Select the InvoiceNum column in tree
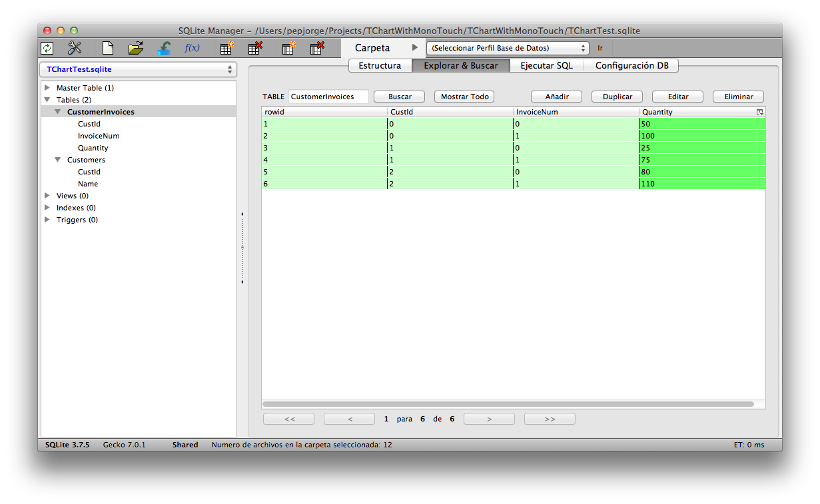Screen dimensions: 820x504 pos(99,136)
